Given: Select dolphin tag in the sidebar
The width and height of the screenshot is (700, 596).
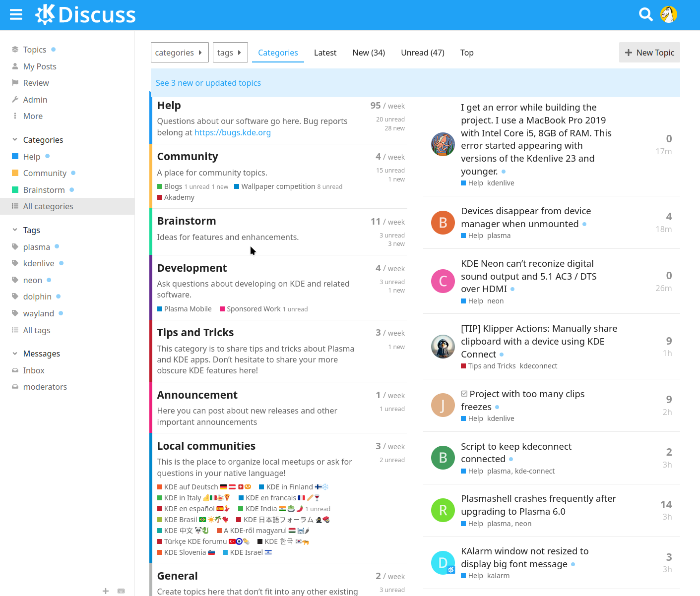Looking at the screenshot, I should (37, 297).
